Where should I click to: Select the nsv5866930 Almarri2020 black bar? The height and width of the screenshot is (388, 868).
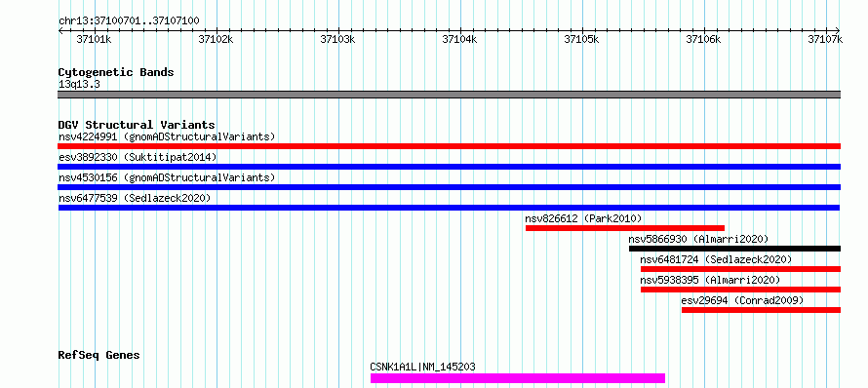tap(734, 249)
